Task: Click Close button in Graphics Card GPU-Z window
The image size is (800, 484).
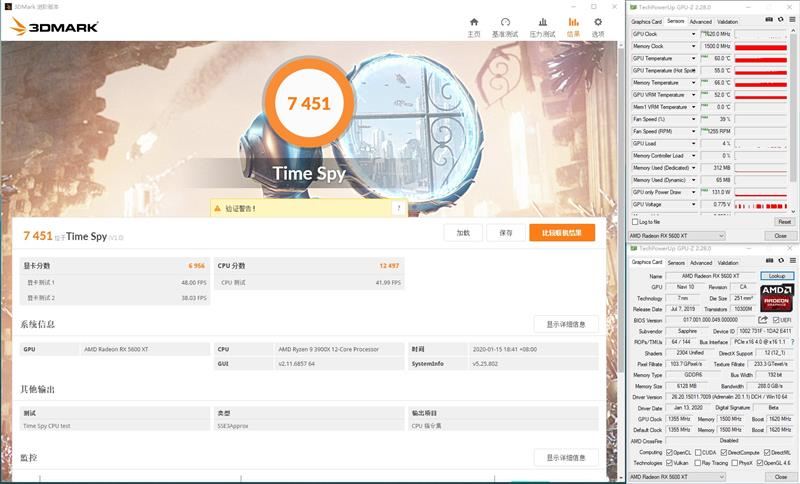Action: (x=781, y=476)
